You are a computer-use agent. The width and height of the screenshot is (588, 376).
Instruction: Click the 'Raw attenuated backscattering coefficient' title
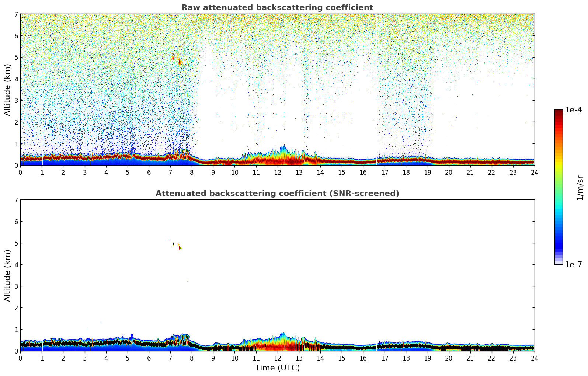click(x=277, y=8)
